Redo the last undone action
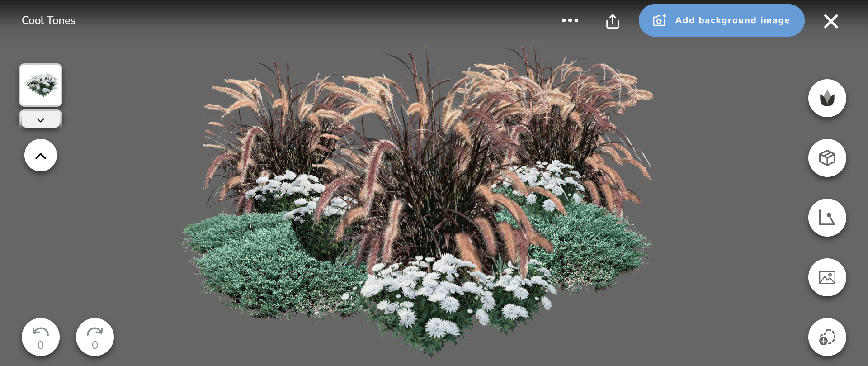The height and width of the screenshot is (366, 868). [x=95, y=337]
